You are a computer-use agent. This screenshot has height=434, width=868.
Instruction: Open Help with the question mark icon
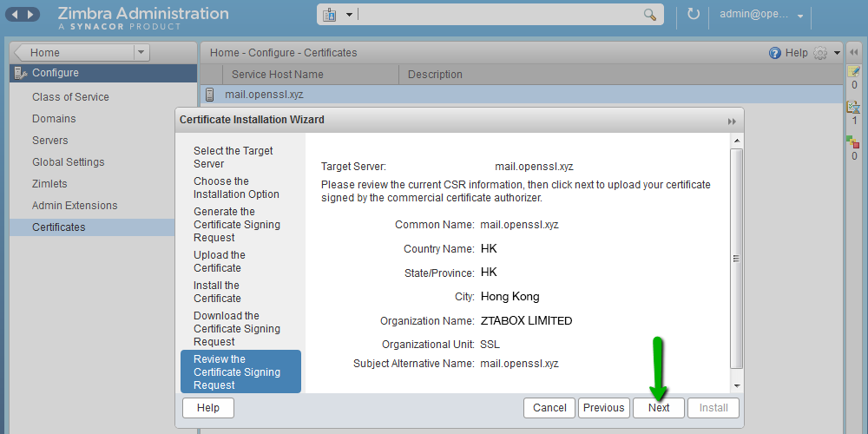pos(775,53)
